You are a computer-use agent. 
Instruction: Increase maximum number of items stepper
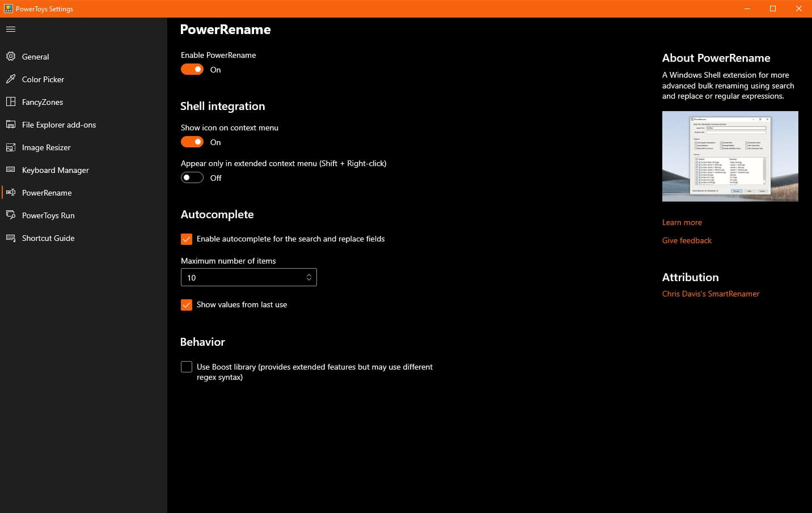click(309, 274)
